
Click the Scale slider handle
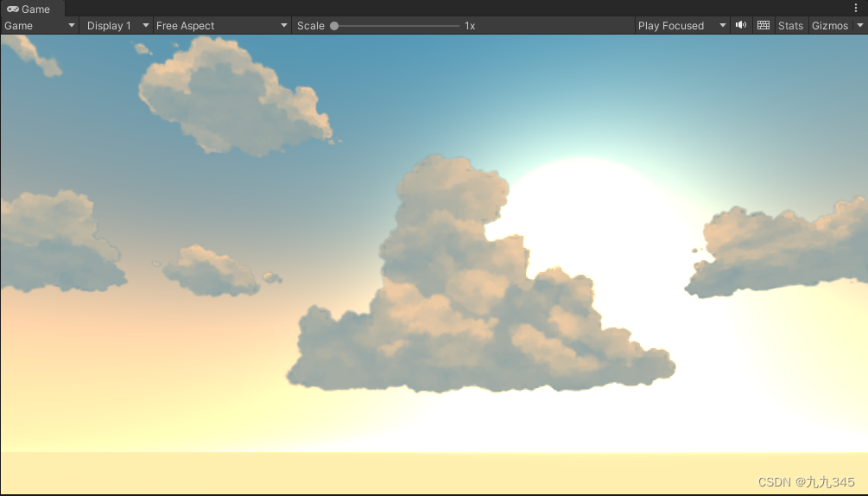tap(334, 25)
